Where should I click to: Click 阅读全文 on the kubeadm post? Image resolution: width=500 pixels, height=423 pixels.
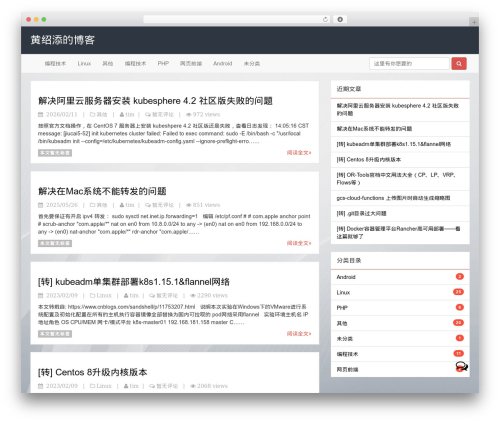point(299,333)
